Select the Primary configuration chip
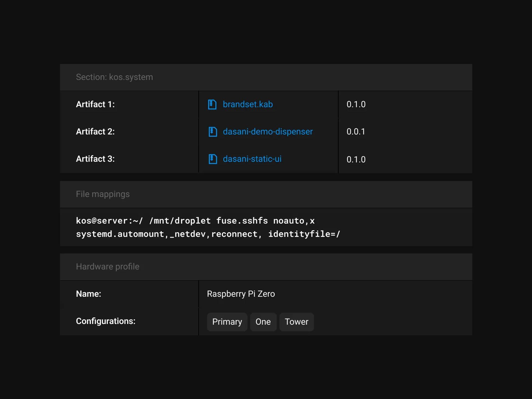This screenshot has width=532, height=399. point(227,322)
